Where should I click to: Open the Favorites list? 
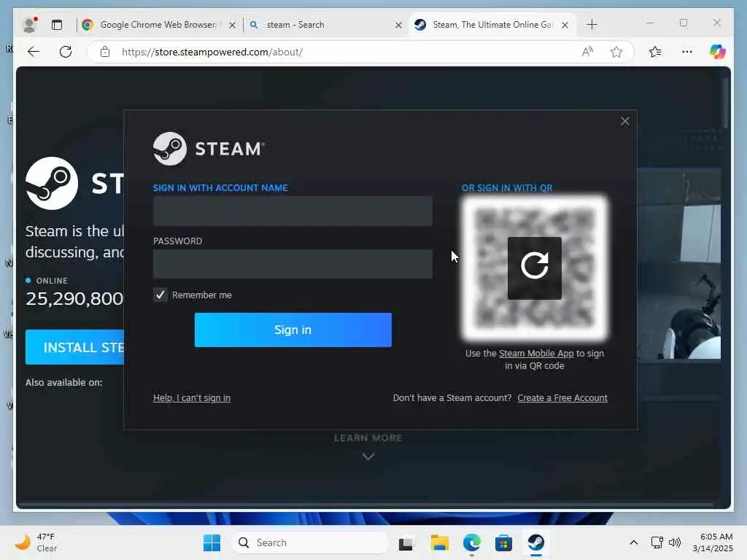click(656, 52)
